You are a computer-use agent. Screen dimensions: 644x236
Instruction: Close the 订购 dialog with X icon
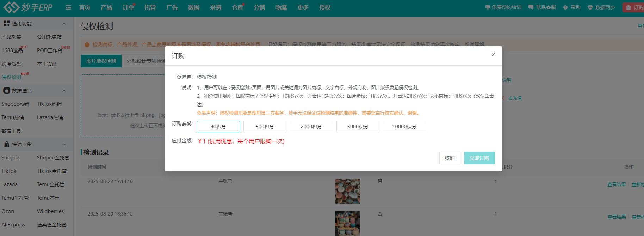click(493, 54)
